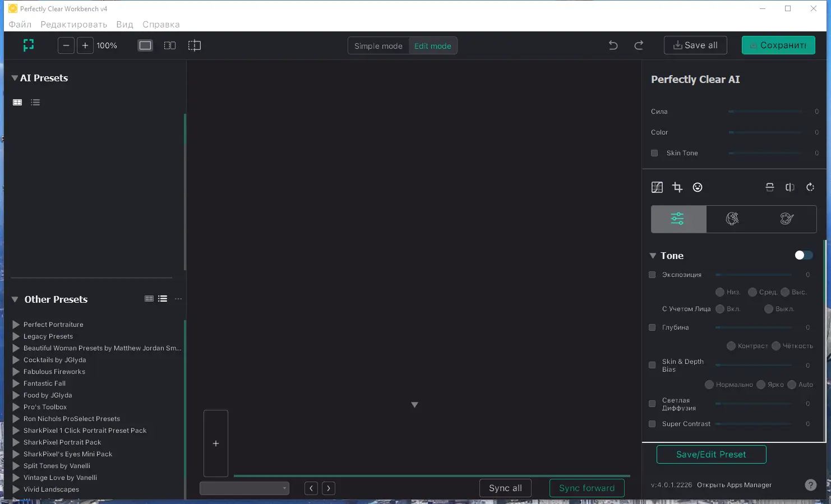Click the strikethrough-style compare icon
Image resolution: width=831 pixels, height=504 pixels.
[770, 187]
